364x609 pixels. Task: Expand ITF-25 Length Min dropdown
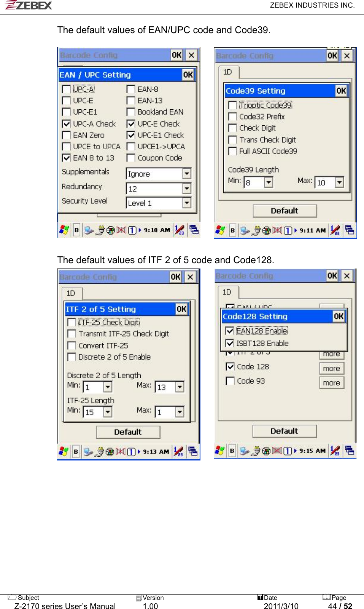(108, 412)
